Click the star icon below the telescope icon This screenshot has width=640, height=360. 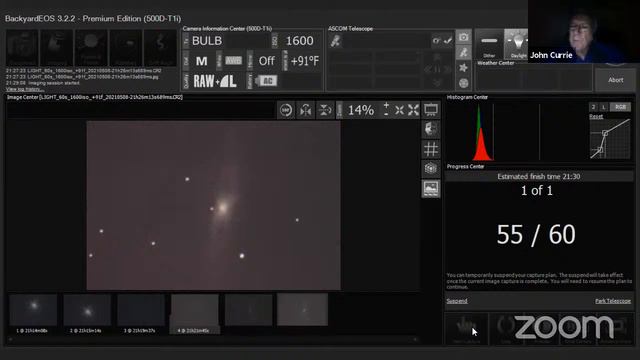point(464,67)
